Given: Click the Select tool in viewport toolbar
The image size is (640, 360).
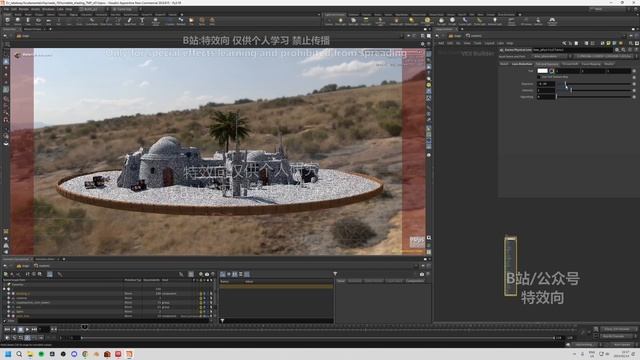Looking at the screenshot, I should [x=6, y=61].
